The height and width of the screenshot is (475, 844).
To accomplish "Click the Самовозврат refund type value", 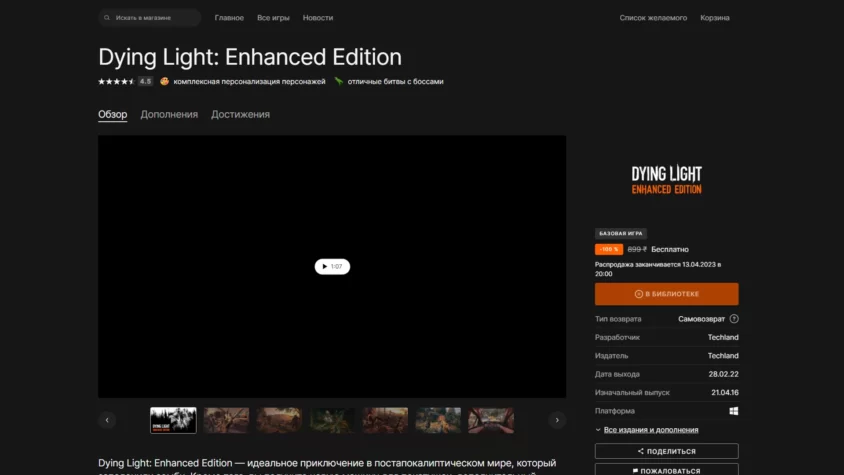I will [x=701, y=319].
